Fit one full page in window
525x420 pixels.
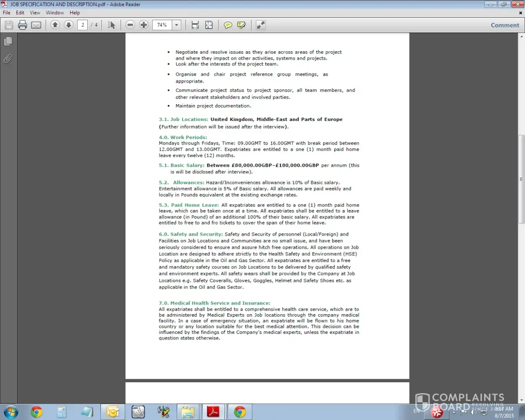[x=209, y=25]
